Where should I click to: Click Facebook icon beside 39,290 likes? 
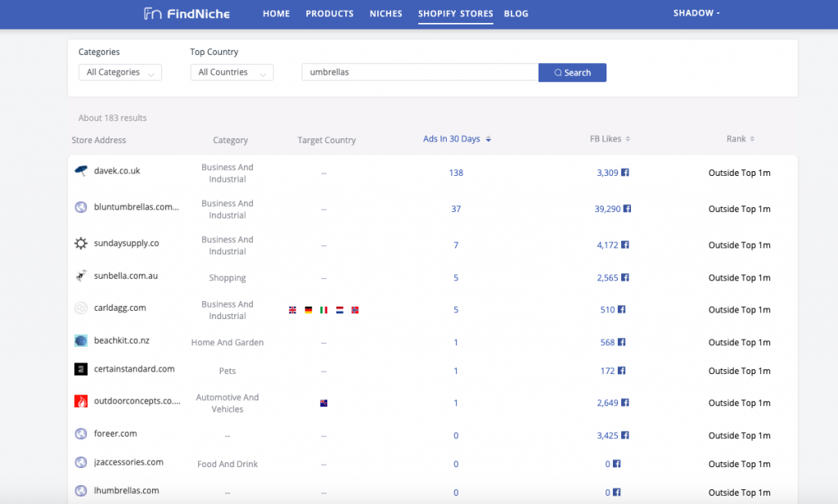tap(628, 209)
